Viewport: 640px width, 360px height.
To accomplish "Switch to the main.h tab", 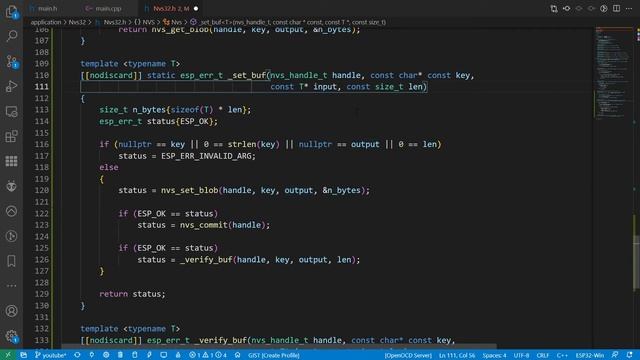I will tap(48, 8).
